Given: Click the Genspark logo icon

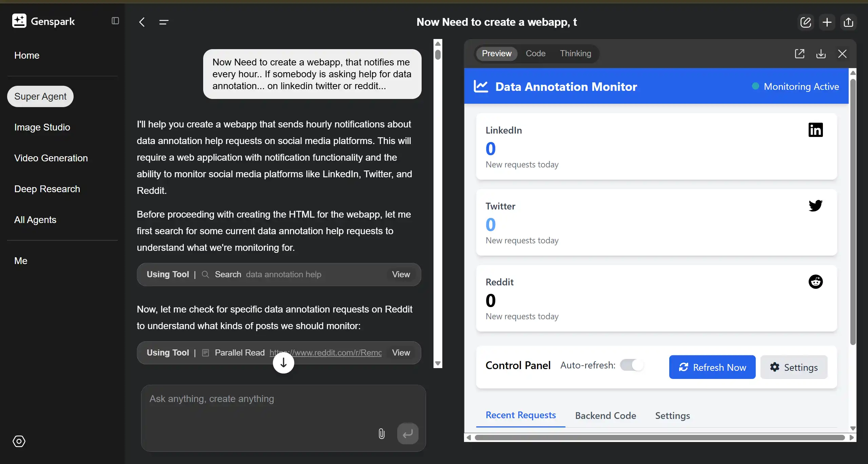Looking at the screenshot, I should coord(19,21).
